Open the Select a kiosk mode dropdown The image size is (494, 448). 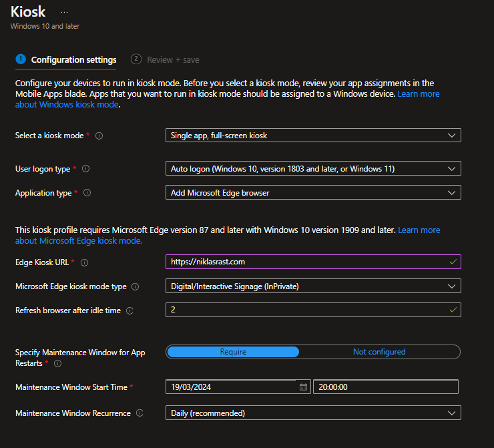tap(312, 136)
